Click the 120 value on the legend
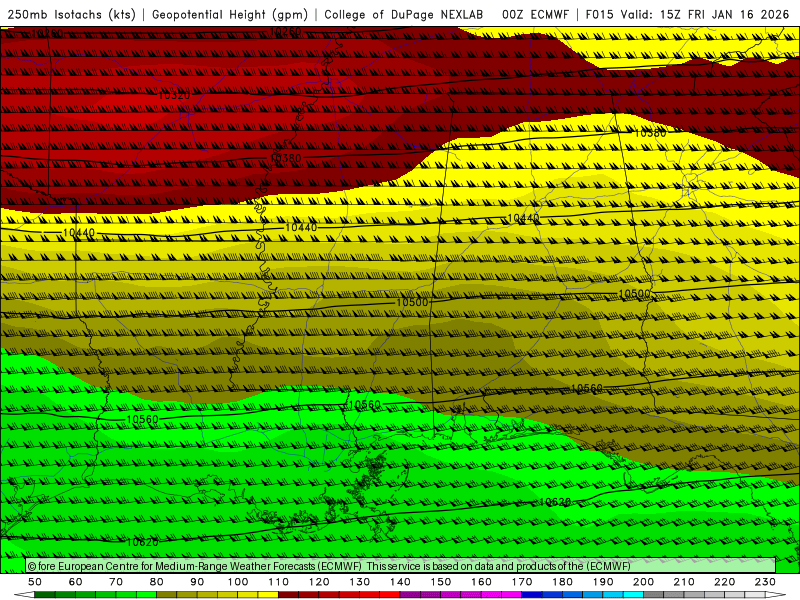The image size is (800, 600). (x=319, y=582)
